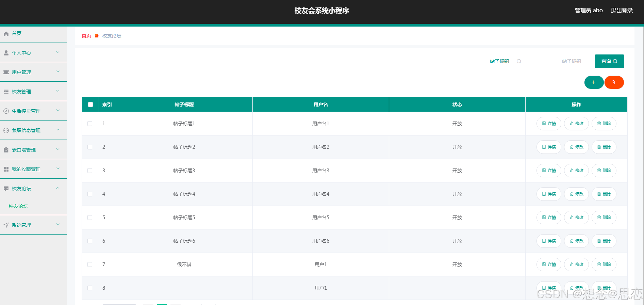Image resolution: width=644 pixels, height=305 pixels.
Task: Click the 用户管理 sidebar icon
Action: [6, 73]
